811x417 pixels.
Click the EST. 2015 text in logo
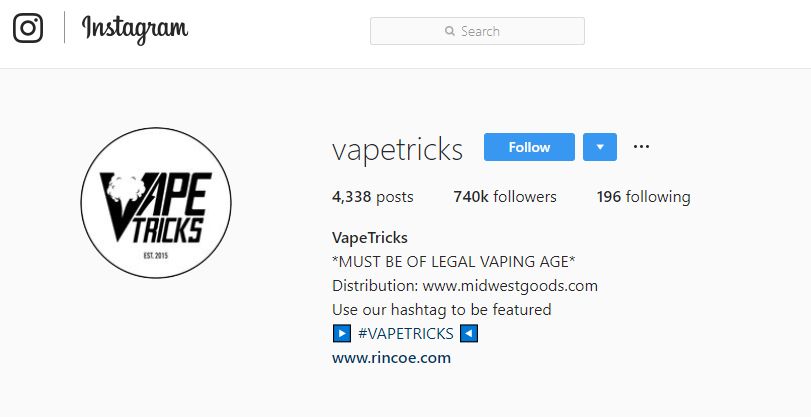pos(156,256)
